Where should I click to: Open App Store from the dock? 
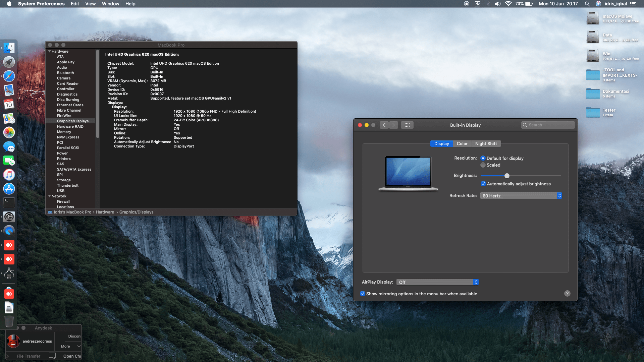coord(9,189)
